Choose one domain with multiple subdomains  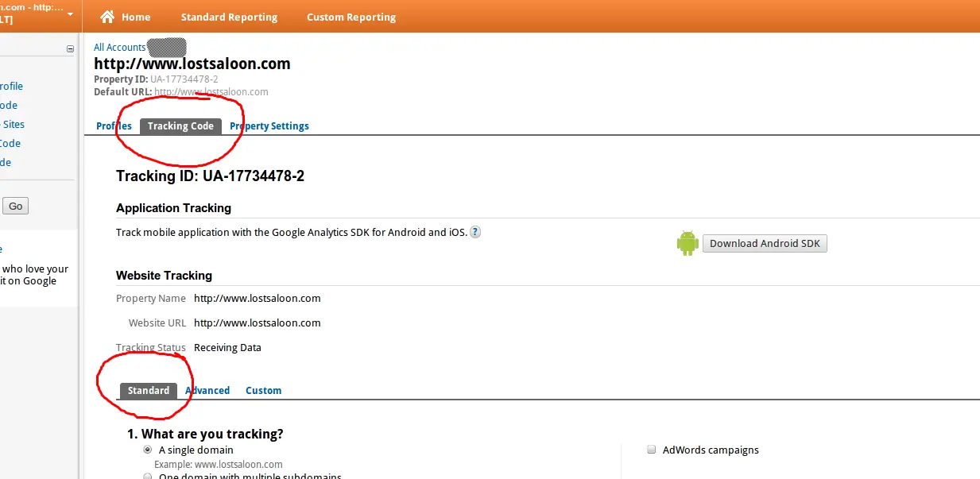[x=148, y=477]
